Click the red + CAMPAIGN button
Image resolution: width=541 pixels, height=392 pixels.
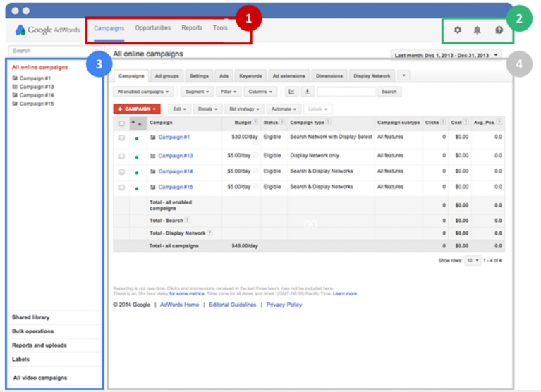[x=137, y=109]
